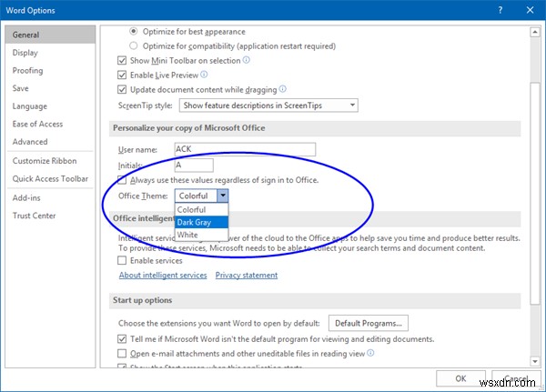Click the scrollbar up arrow
Screen dimensions: 546x392
(x=535, y=33)
